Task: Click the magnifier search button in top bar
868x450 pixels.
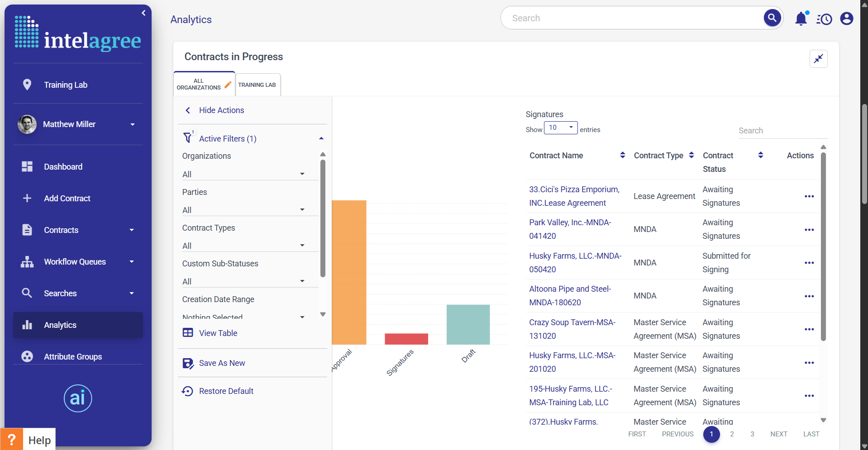Action: pos(772,18)
